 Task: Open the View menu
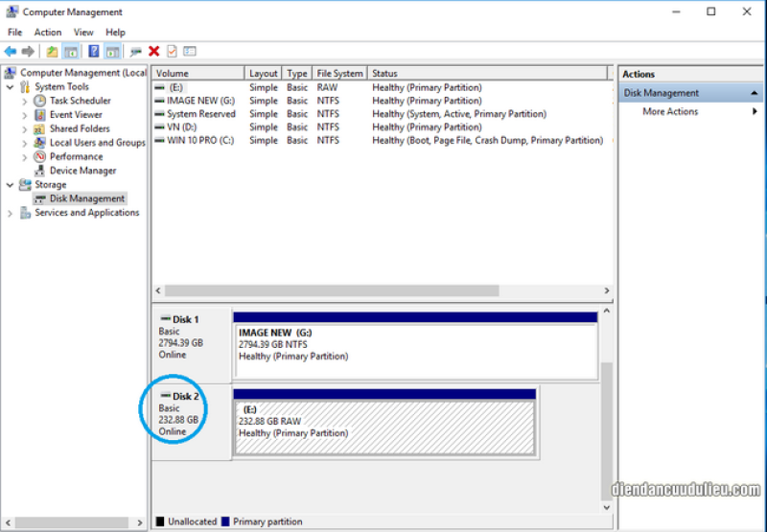point(81,32)
